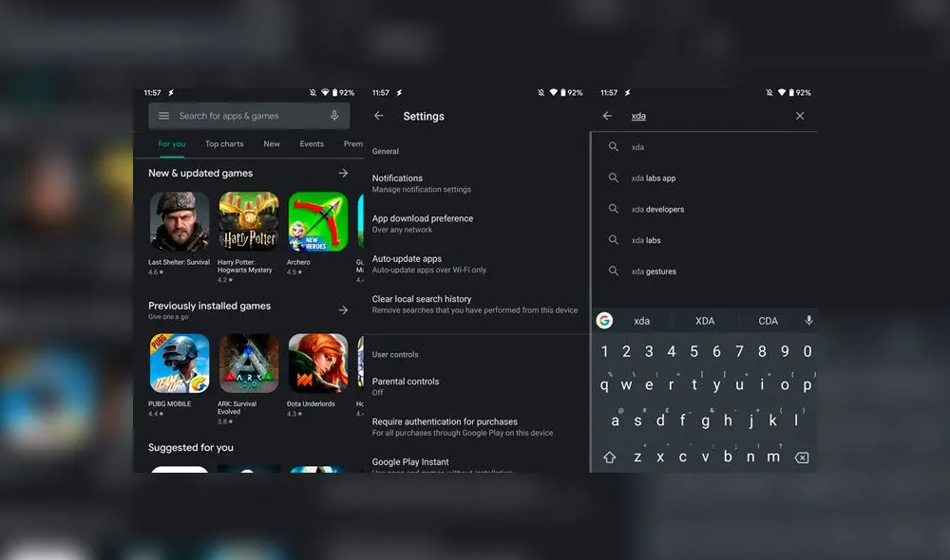950x560 pixels.
Task: Tap the voice input mic on the keyboard suggestion strip
Action: 808,320
